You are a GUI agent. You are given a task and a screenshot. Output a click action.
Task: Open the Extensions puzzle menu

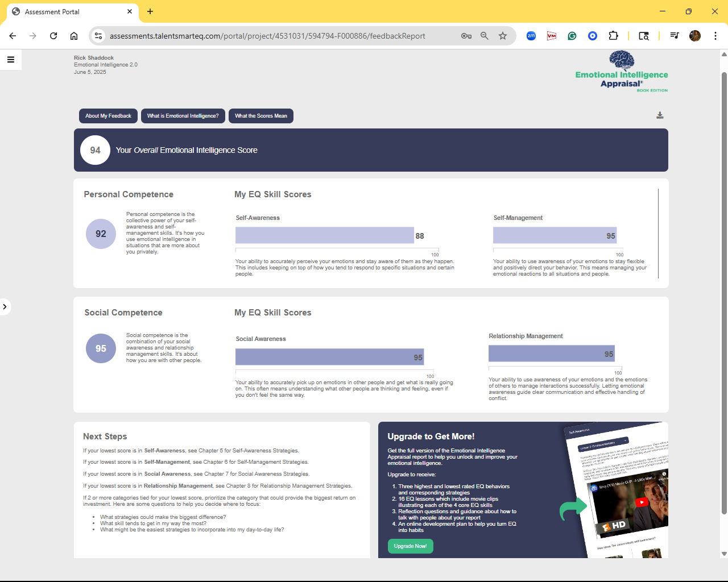tap(613, 36)
